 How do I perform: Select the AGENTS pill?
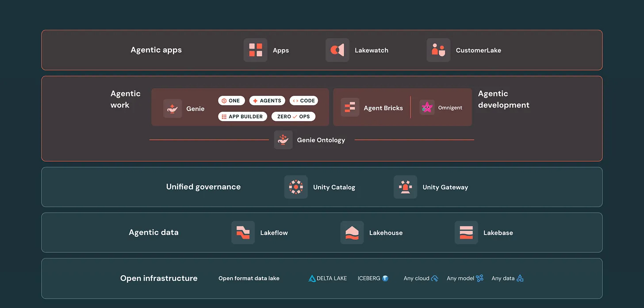(267, 101)
